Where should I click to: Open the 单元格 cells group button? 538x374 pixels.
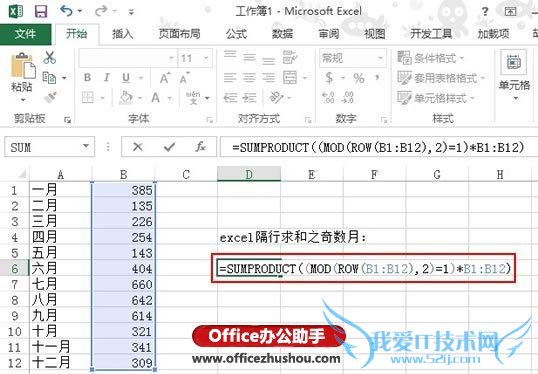[514, 76]
